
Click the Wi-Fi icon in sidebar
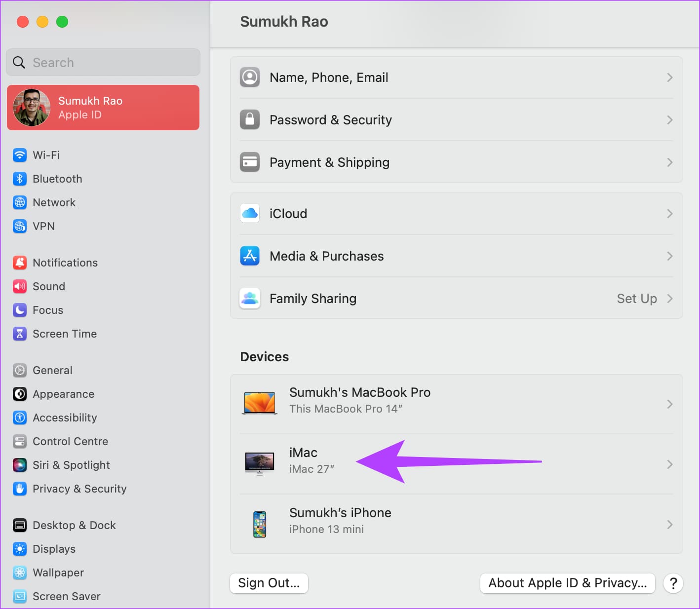pyautogui.click(x=20, y=155)
